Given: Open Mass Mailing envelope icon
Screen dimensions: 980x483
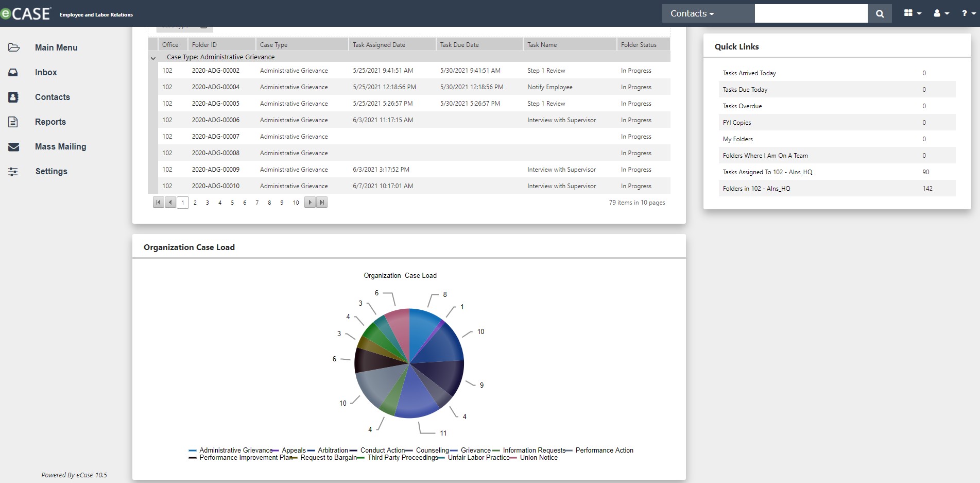Looking at the screenshot, I should point(13,147).
